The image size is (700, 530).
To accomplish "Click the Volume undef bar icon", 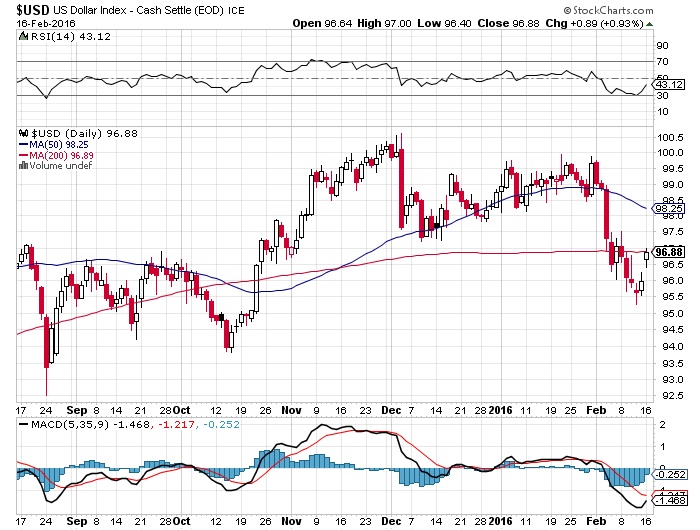I will [x=22, y=165].
